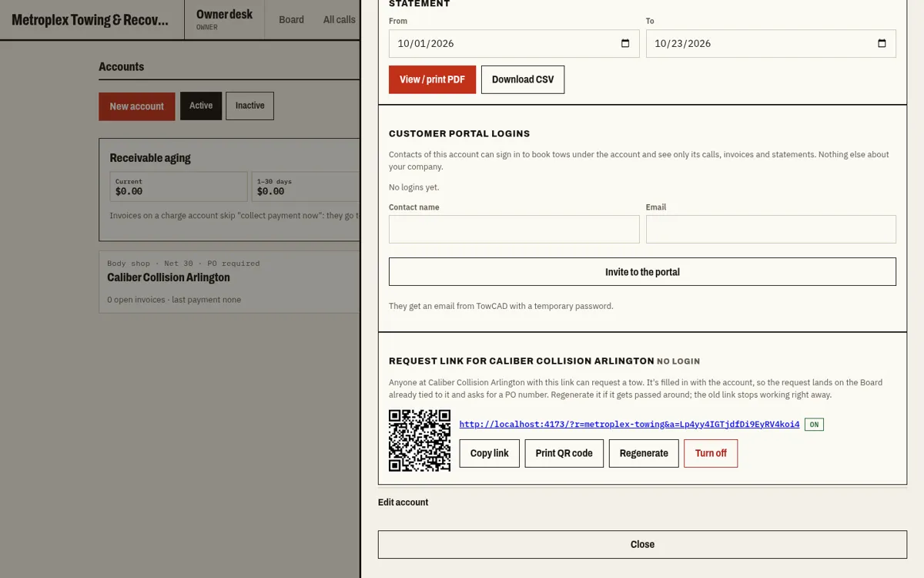
Task: Click the Customer Portal Logins heading
Action: pos(460,133)
